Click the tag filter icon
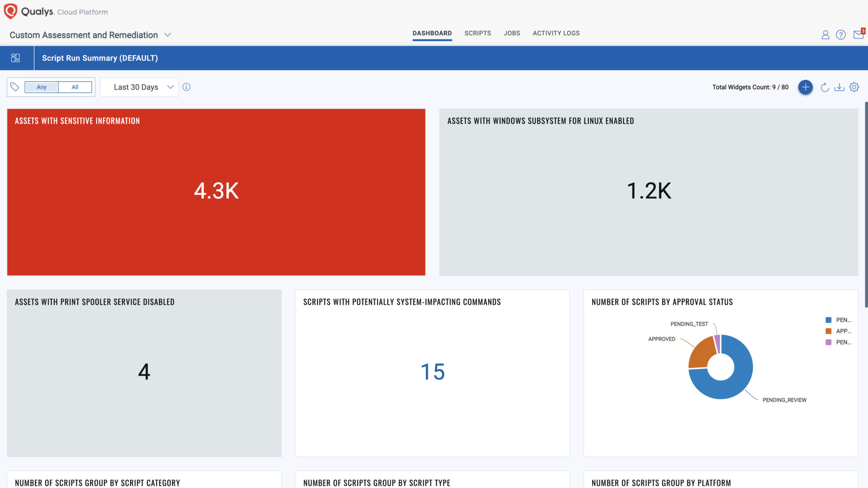This screenshot has width=868, height=488. (15, 87)
